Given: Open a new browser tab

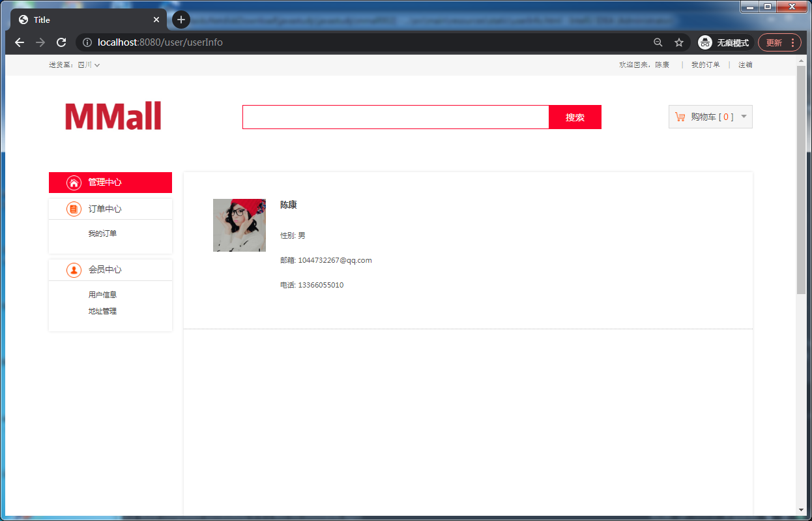Looking at the screenshot, I should point(181,20).
